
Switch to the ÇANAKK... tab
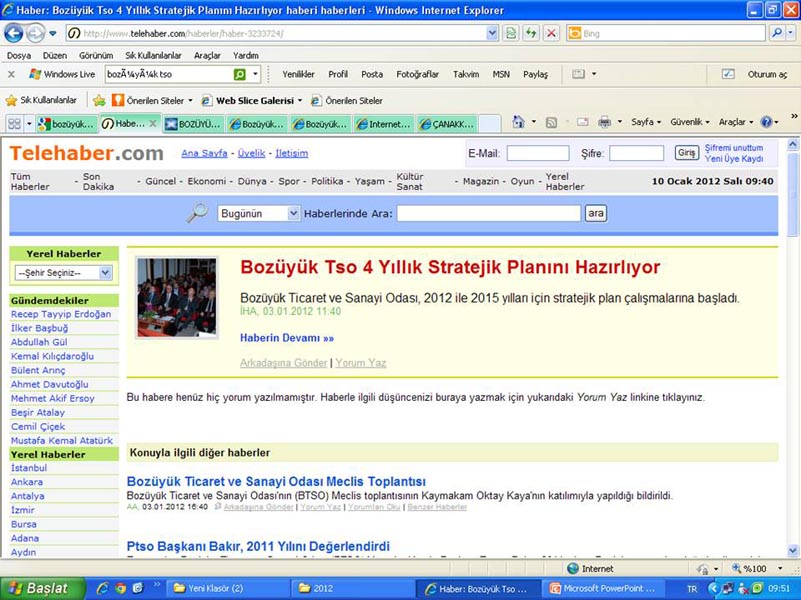(447, 124)
